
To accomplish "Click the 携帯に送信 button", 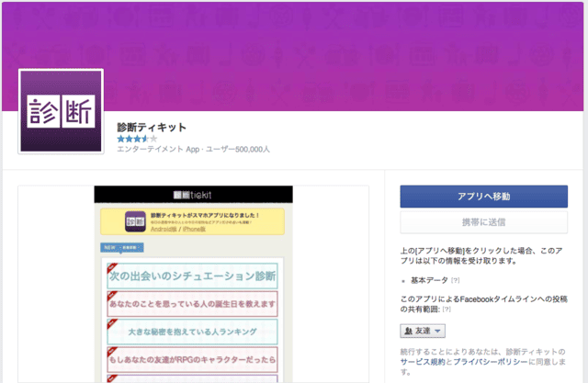I will [484, 222].
